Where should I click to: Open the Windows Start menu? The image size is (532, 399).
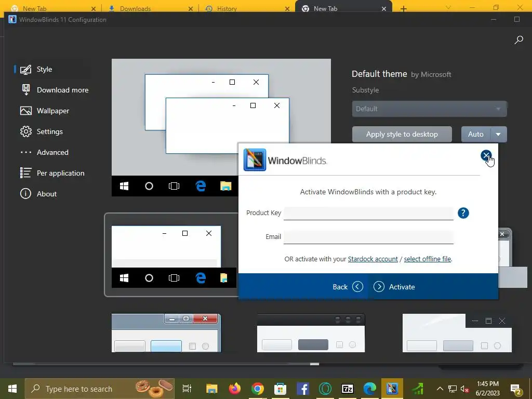click(x=12, y=389)
